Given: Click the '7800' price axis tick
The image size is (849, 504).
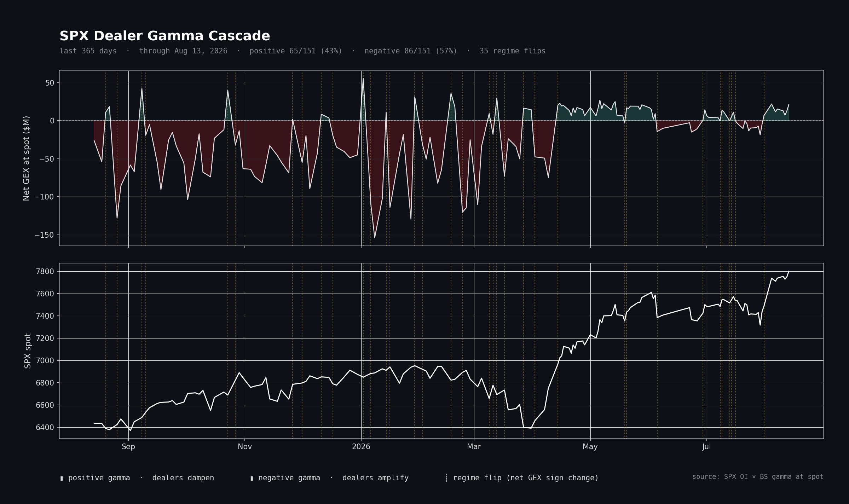Looking at the screenshot, I should click(x=45, y=272).
